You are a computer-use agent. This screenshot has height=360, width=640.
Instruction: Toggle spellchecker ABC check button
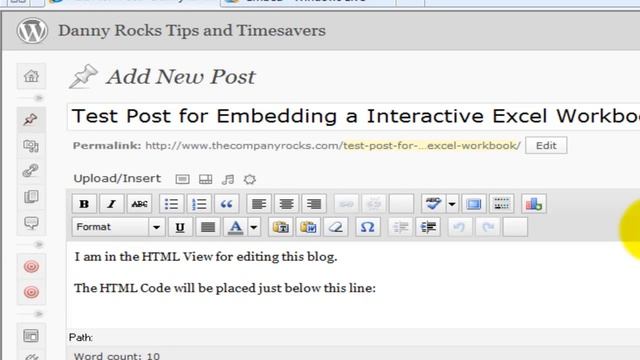433,204
